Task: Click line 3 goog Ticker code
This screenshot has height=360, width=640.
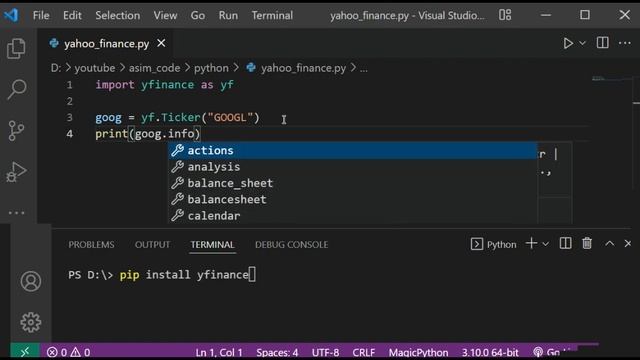Action: click(177, 118)
